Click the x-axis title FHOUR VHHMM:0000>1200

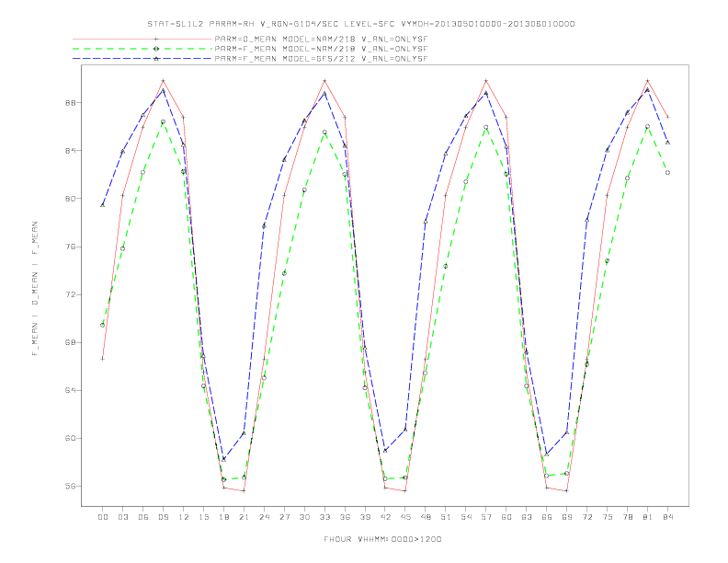pos(382,539)
